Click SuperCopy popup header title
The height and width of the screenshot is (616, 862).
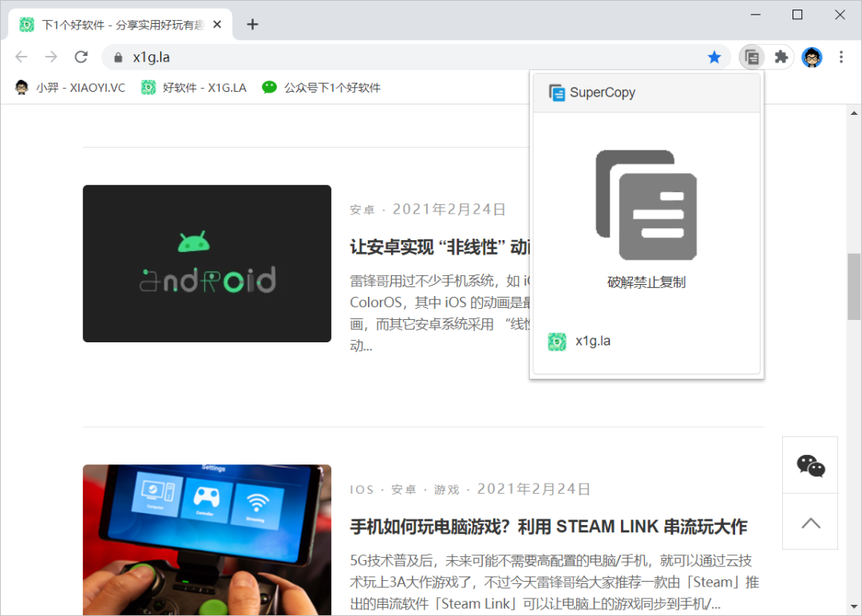pyautogui.click(x=603, y=93)
